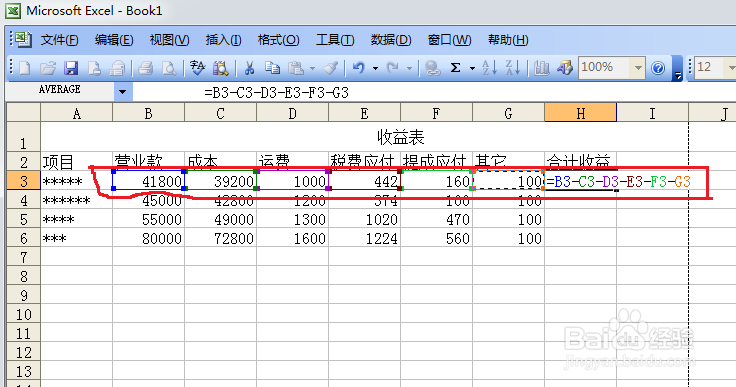Click cell containing 55000
Viewport: 736px width, 387px height.
pyautogui.click(x=148, y=219)
